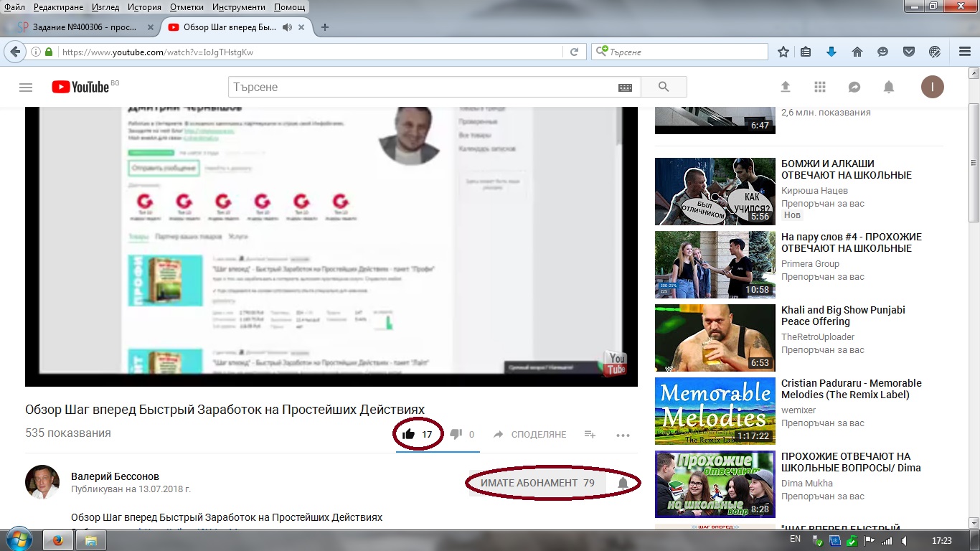The height and width of the screenshot is (551, 980).
Task: Open the БОМЖИ И АЛКАШИ video thumbnail
Action: (x=715, y=192)
